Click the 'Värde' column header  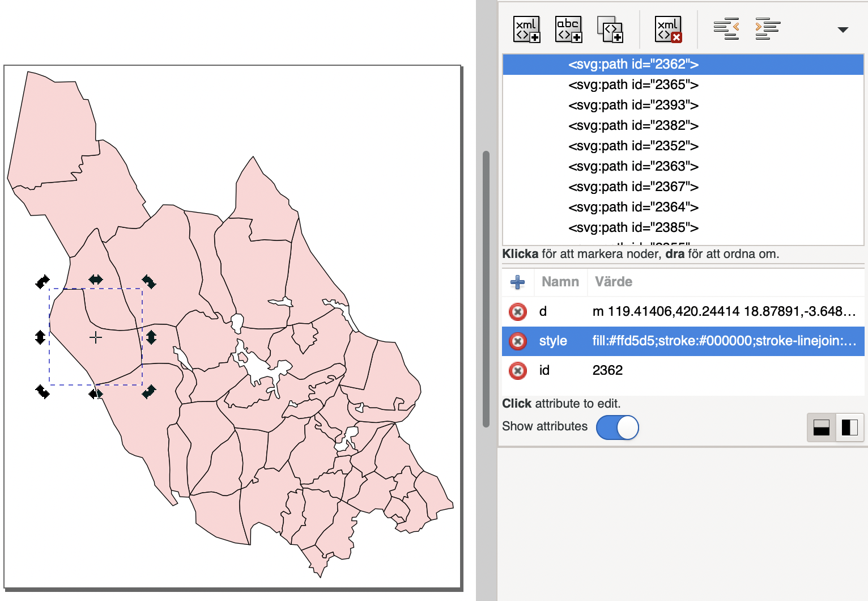point(614,282)
